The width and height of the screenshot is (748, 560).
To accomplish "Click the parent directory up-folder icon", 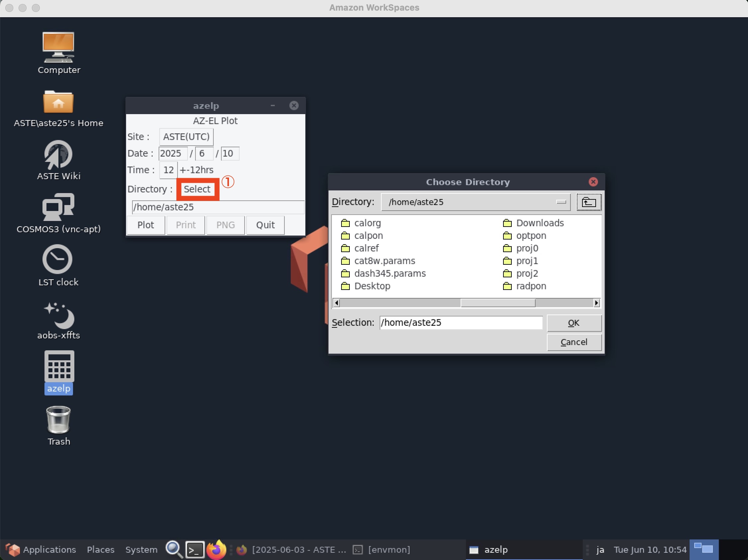I will (x=588, y=202).
